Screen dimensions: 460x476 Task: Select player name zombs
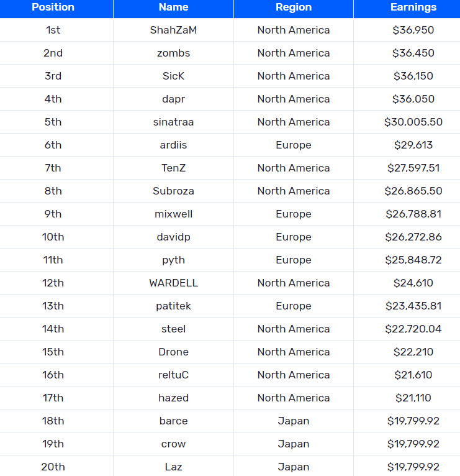tap(173, 53)
